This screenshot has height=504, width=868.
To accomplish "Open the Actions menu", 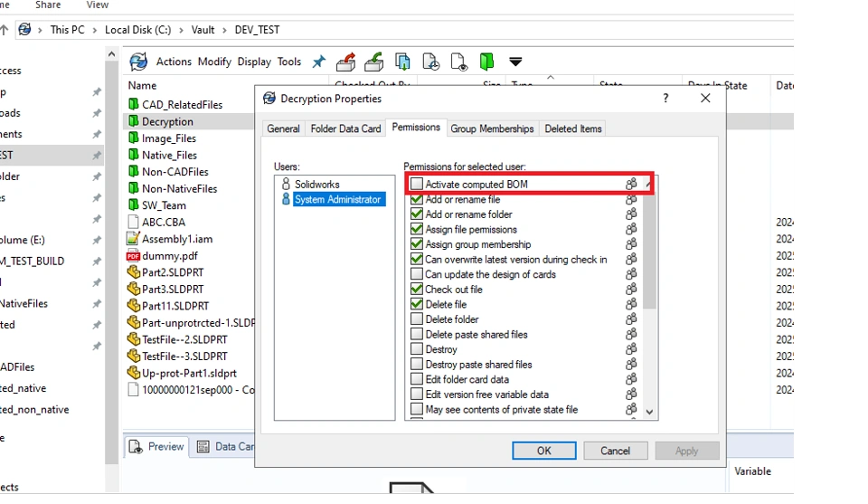I will [x=174, y=62].
